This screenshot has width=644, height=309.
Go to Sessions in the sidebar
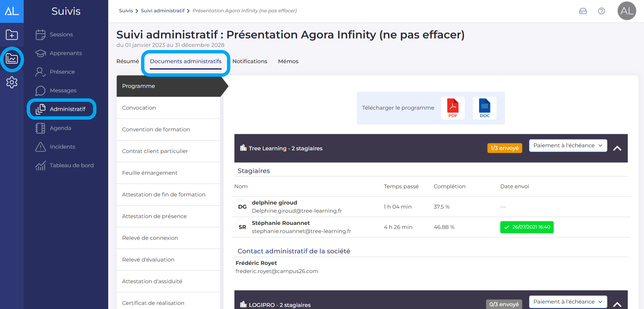click(61, 34)
